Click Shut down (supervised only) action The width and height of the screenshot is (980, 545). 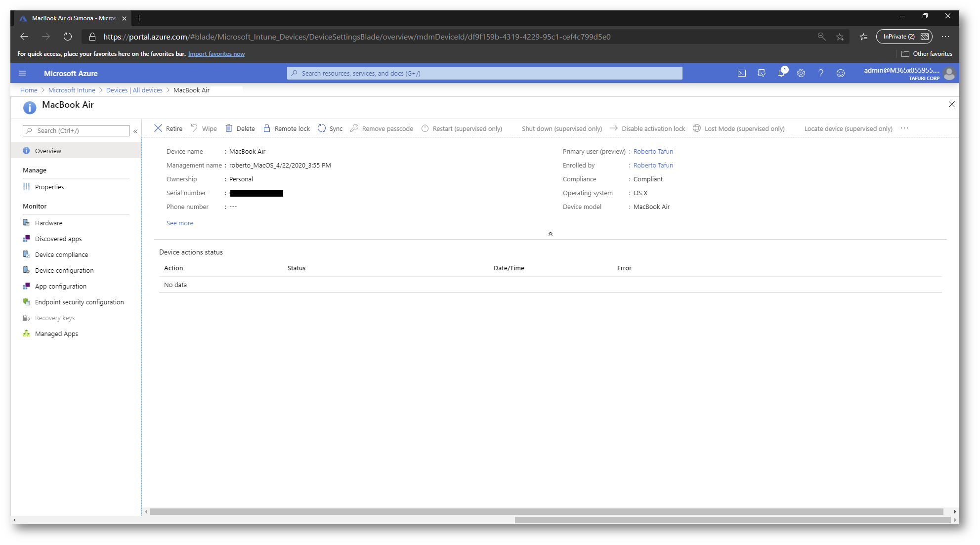pyautogui.click(x=561, y=128)
